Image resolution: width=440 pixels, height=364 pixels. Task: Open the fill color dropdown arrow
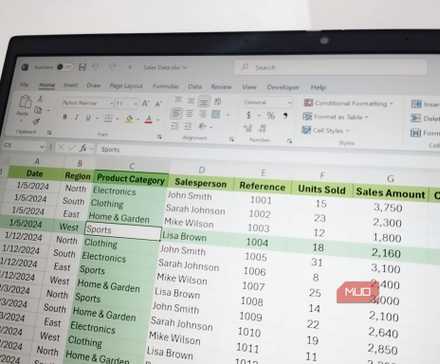point(138,119)
